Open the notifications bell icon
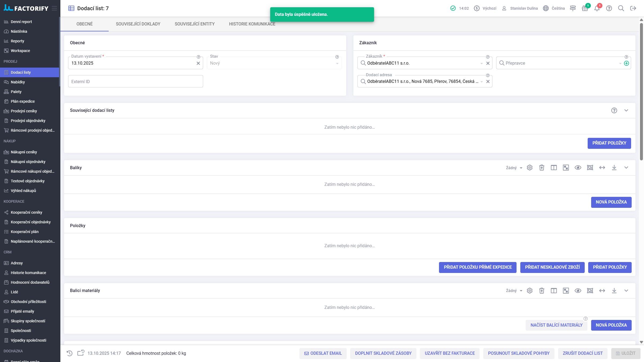Viewport: 644px width, 362px height. tap(597, 8)
